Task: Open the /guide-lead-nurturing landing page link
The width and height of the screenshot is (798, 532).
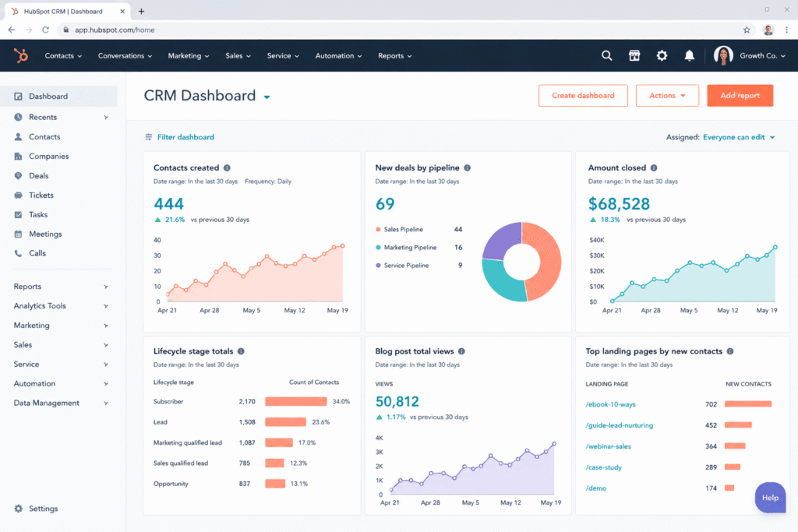Action: [620, 426]
